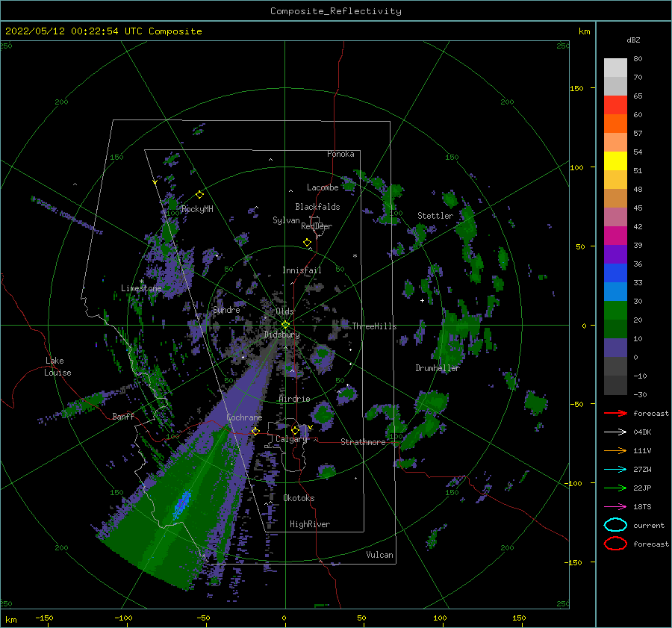Click the red forecast ellipse icon
This screenshot has width=672, height=628.
pyautogui.click(x=615, y=544)
